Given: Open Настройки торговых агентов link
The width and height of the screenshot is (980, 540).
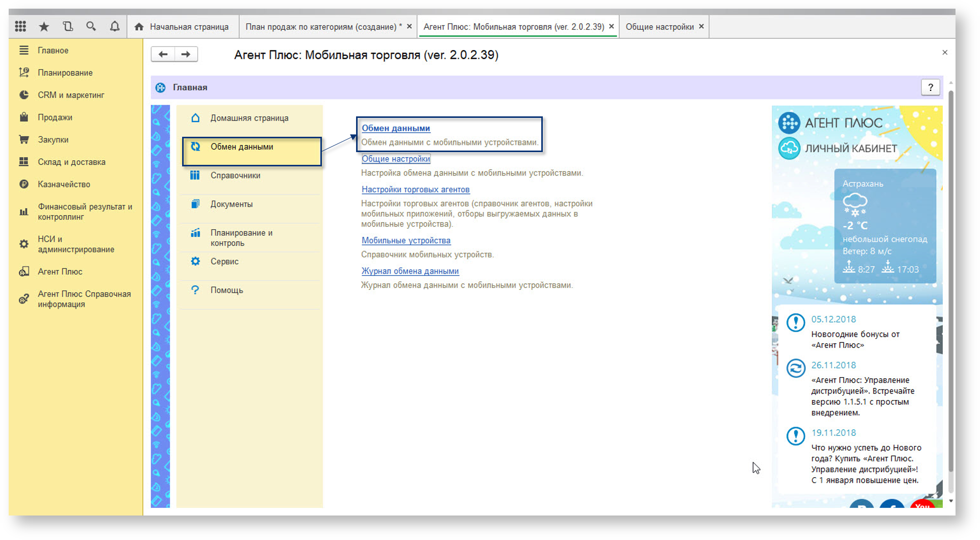Looking at the screenshot, I should (416, 189).
